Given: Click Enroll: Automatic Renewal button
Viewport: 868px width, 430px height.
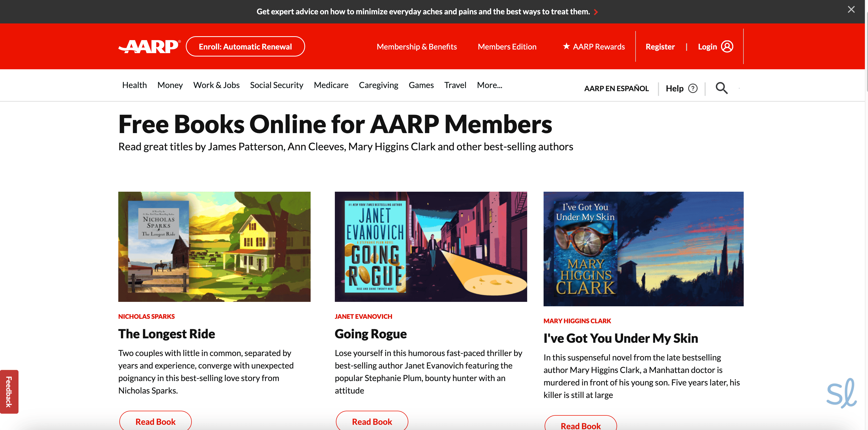Looking at the screenshot, I should [x=245, y=46].
